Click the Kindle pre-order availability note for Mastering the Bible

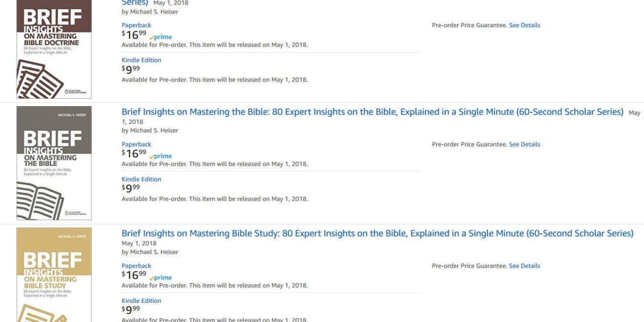click(215, 199)
